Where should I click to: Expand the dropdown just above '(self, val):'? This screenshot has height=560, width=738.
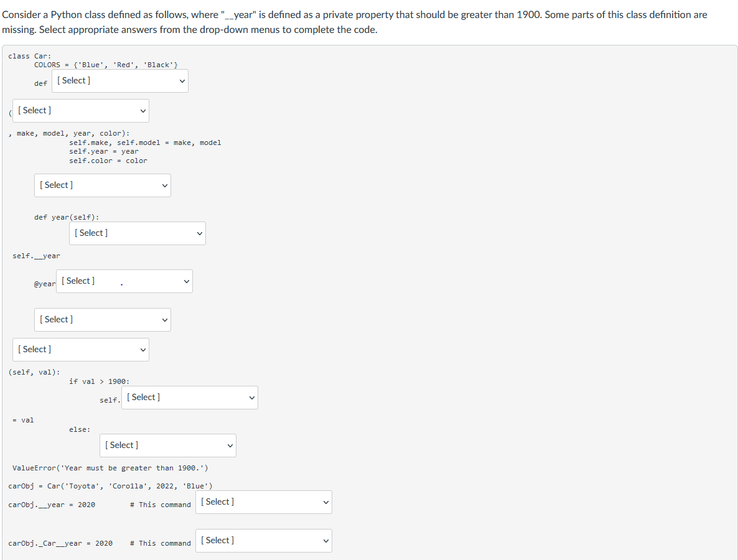pos(81,350)
